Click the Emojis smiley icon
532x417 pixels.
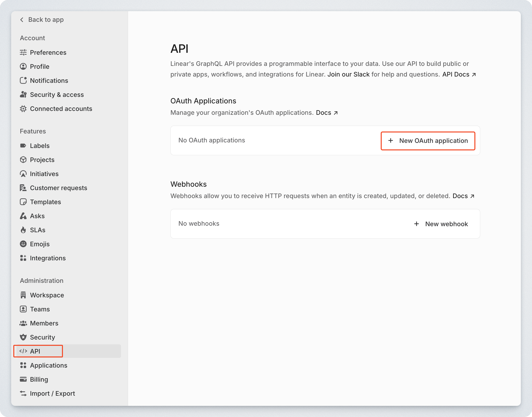tap(23, 244)
